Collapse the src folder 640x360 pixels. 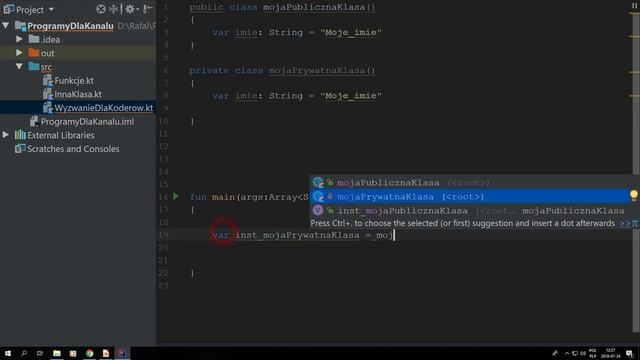pos(19,66)
